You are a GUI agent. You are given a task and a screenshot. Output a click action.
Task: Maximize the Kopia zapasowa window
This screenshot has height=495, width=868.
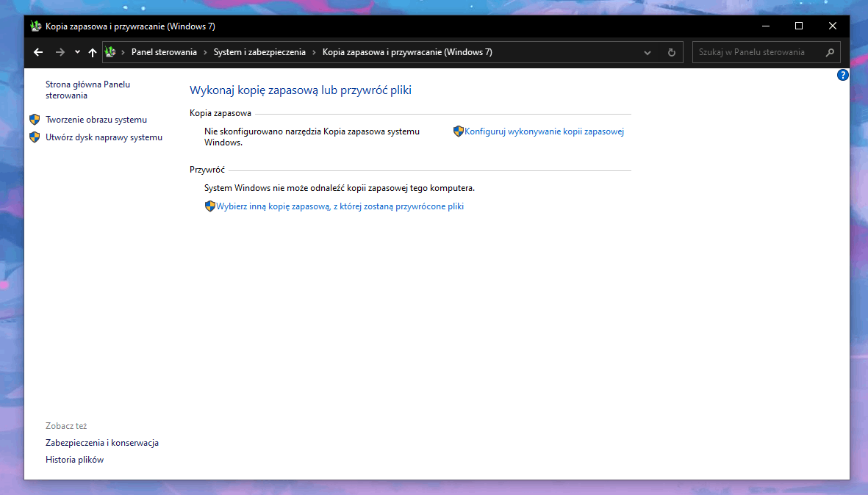point(799,26)
